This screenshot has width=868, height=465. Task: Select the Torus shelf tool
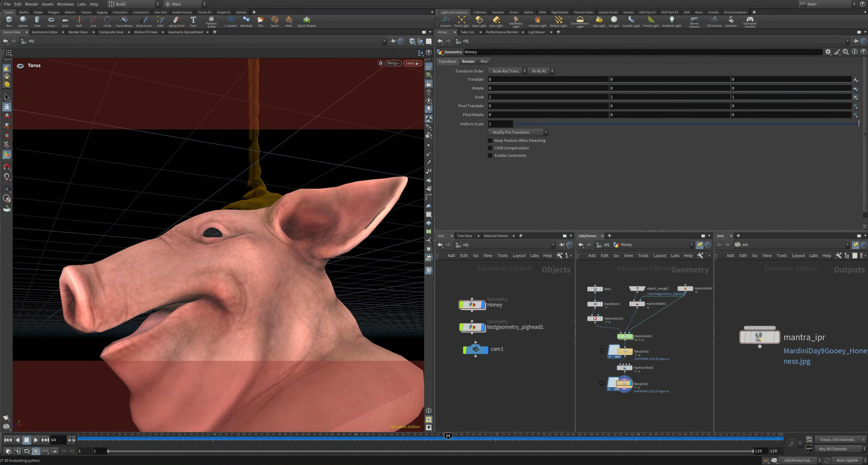[51, 22]
